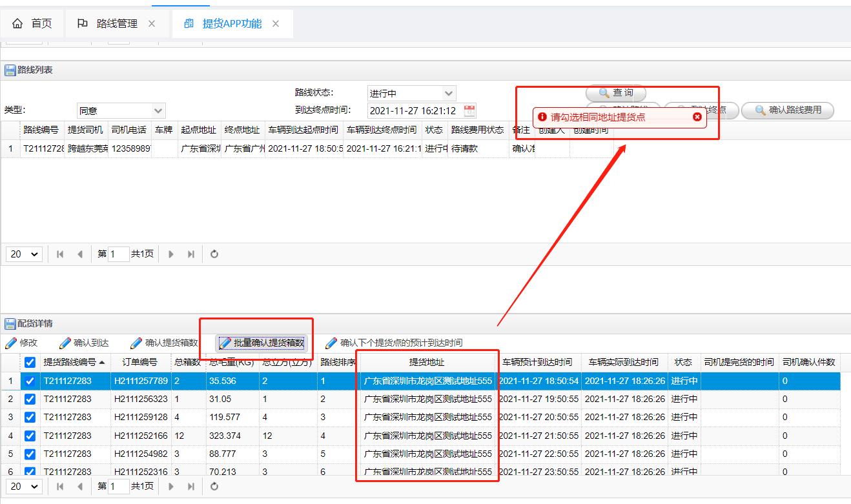Click refresh icon in route list pager

pos(214,254)
